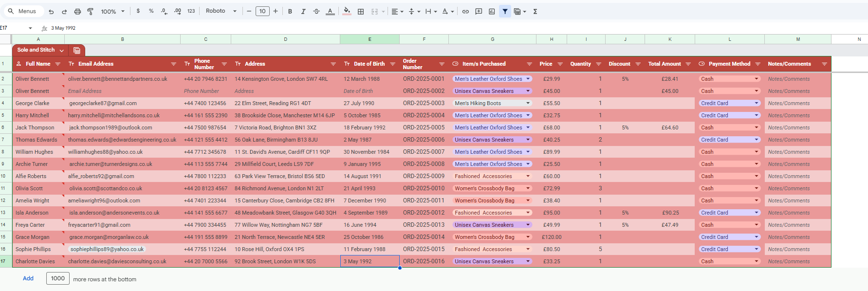Open the Price column filter
Screen dimensions: 868x291
point(560,64)
